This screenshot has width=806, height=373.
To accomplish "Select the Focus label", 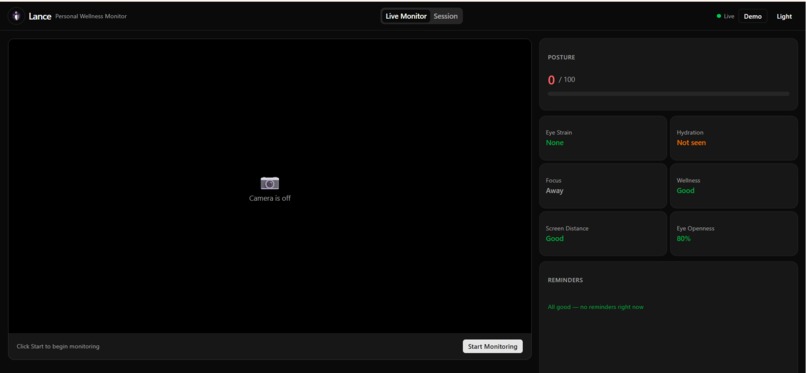I will tap(554, 180).
